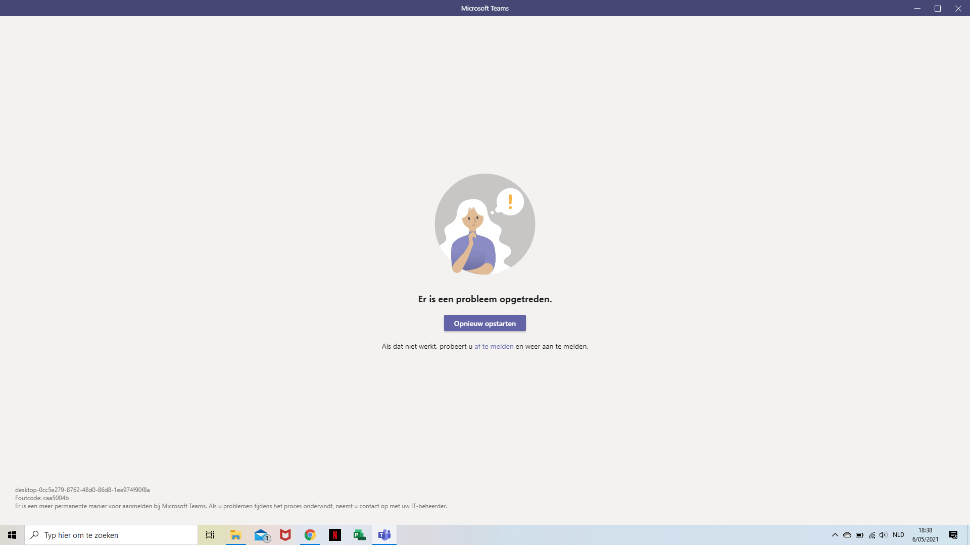Image resolution: width=970 pixels, height=545 pixels.
Task: Close the Microsoft Teams window
Action: (x=958, y=8)
